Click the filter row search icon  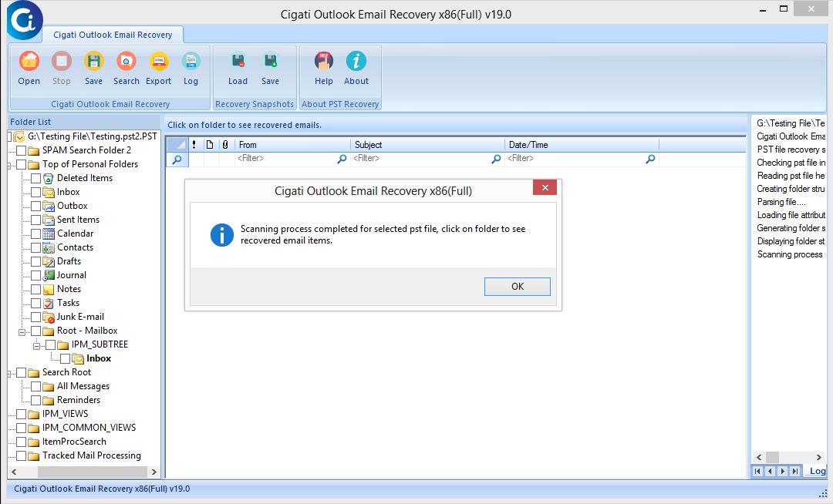(x=177, y=160)
